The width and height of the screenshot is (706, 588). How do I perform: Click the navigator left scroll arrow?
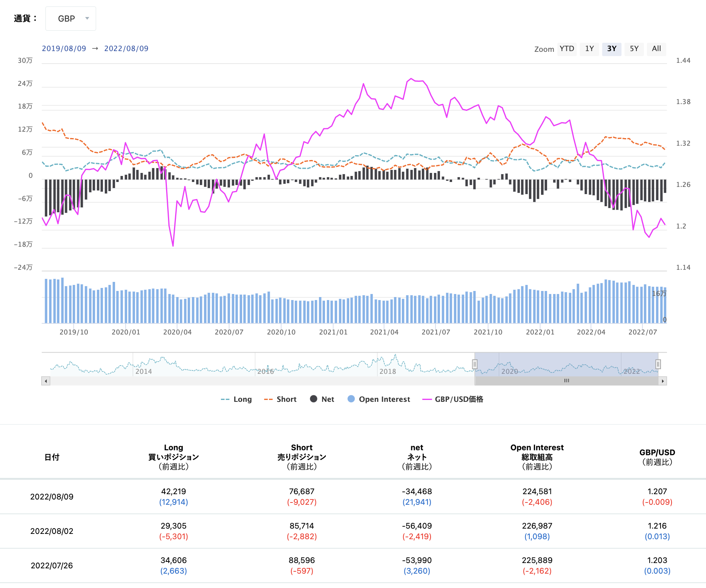[46, 381]
